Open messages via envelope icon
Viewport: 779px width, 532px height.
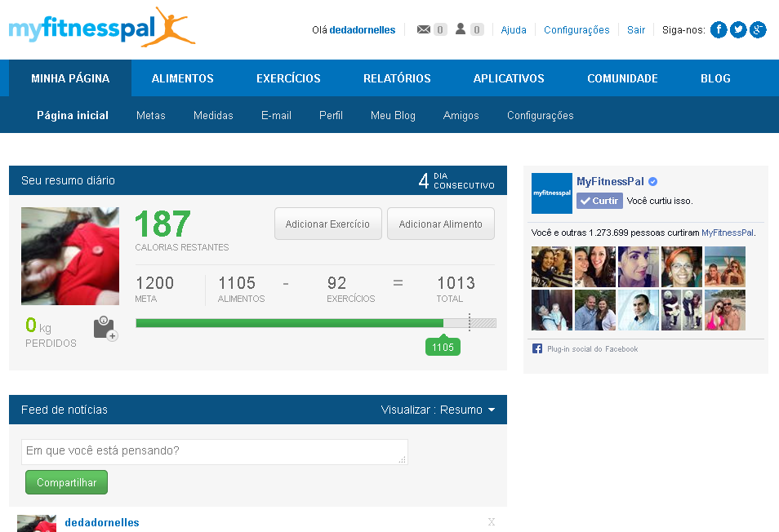tap(423, 29)
